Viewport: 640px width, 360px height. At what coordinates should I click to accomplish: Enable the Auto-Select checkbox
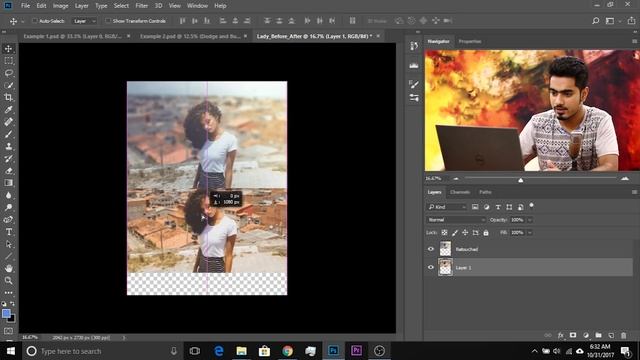[x=35, y=21]
